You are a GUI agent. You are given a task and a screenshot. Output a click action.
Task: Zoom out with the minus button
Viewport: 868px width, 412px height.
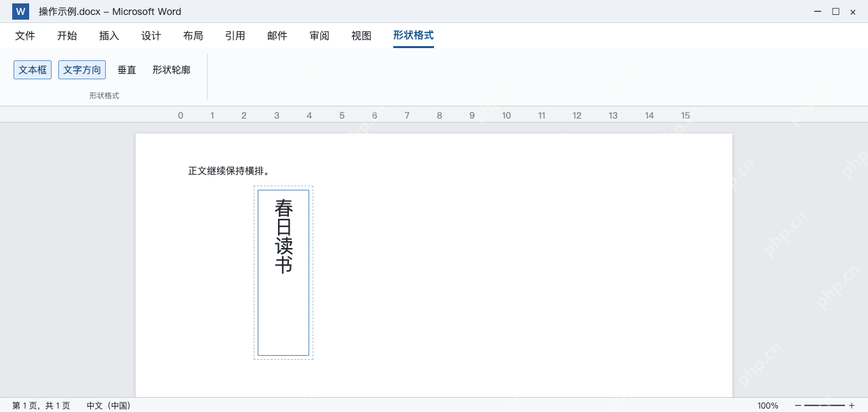pyautogui.click(x=797, y=405)
